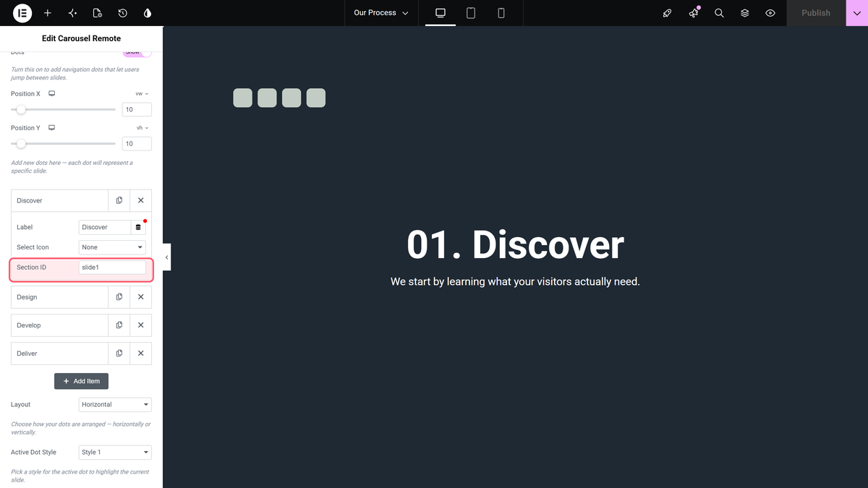Expand the Design dot item

point(59,297)
